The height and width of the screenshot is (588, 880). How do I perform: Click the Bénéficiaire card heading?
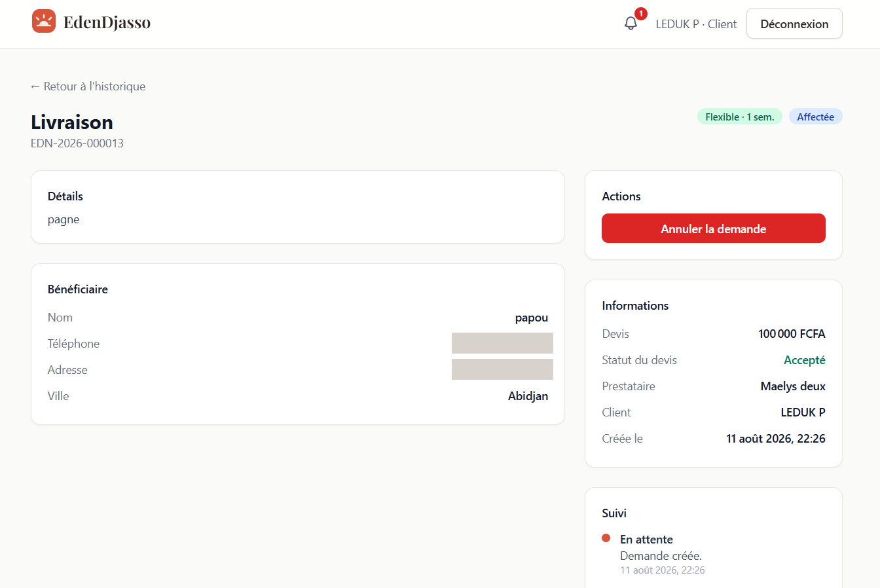click(78, 289)
